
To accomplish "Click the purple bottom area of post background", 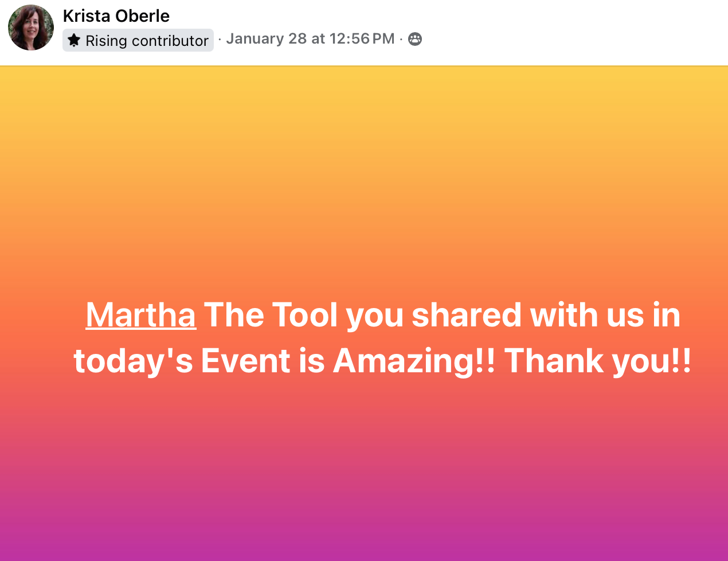I will pos(364,533).
